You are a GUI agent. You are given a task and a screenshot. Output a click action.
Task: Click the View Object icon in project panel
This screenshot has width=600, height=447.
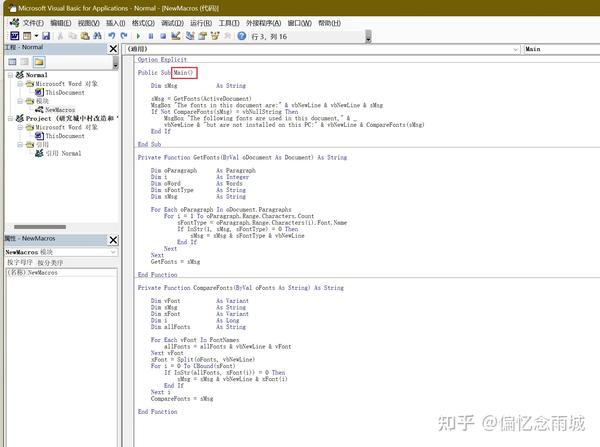pos(25,62)
